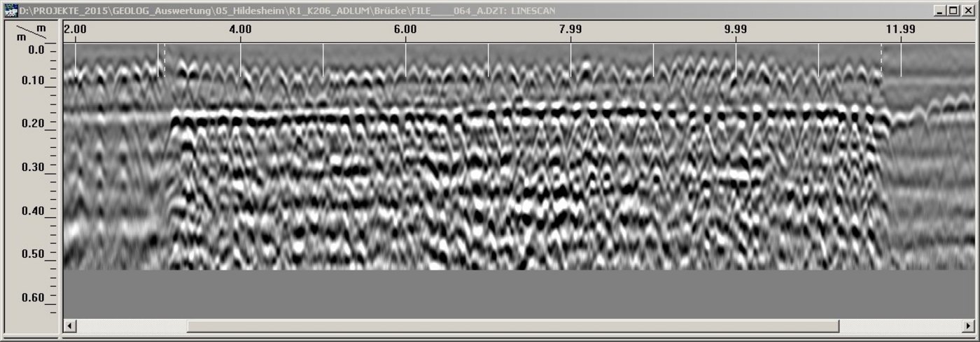Screen dimensions: 980x342
Task: Click the horizontal scrollbar right arrow
Action: [x=967, y=326]
